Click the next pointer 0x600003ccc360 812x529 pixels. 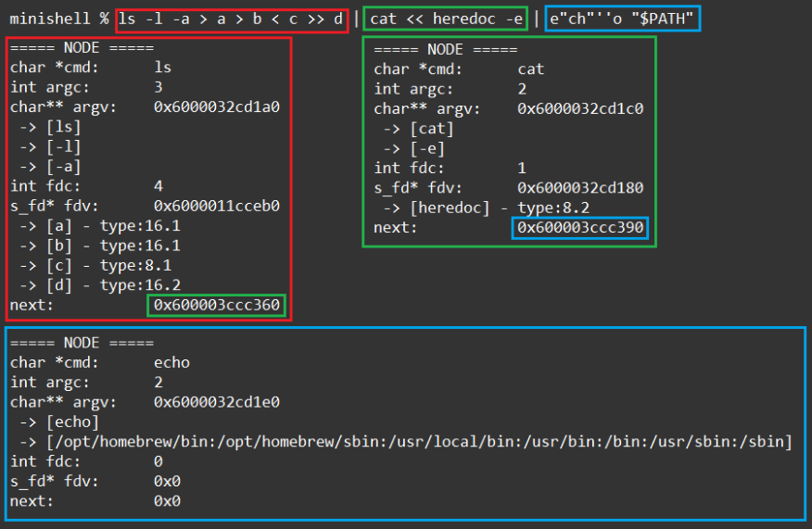218,305
